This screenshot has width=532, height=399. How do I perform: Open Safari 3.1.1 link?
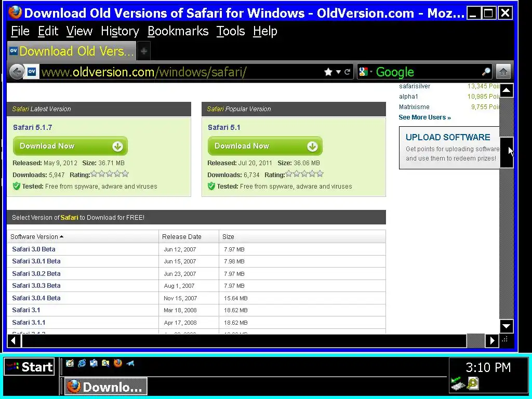coord(29,322)
